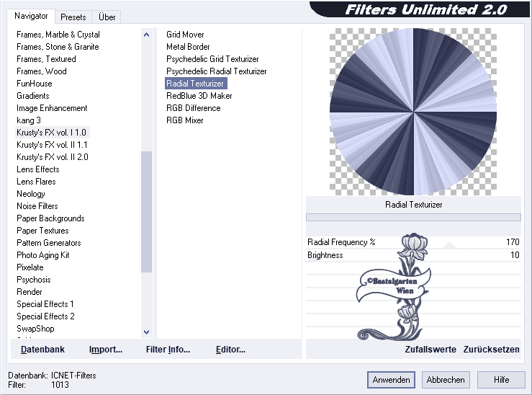Choose the highlighted Radial Texturizer filter

[x=195, y=84]
